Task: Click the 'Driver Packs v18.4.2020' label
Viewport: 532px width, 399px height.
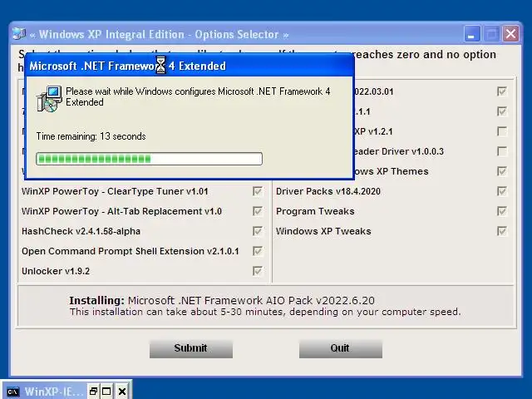Action: click(x=328, y=191)
